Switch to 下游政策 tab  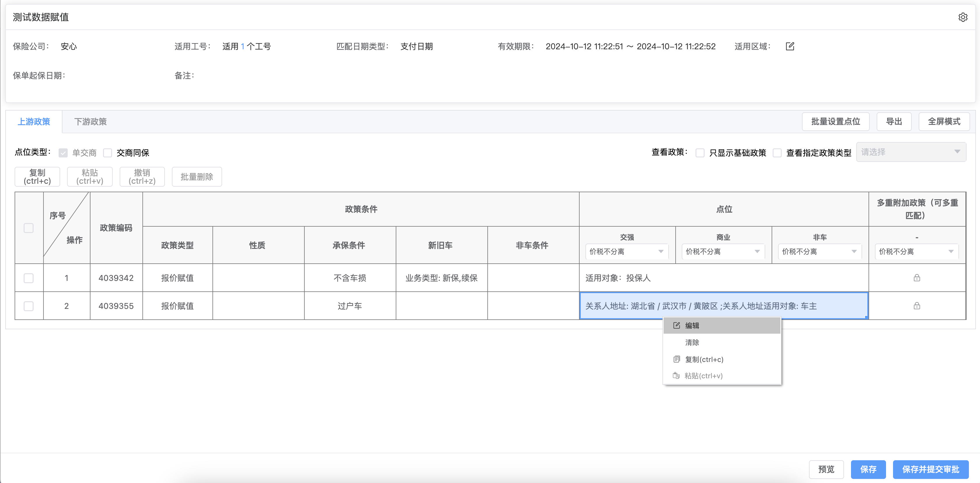point(90,122)
